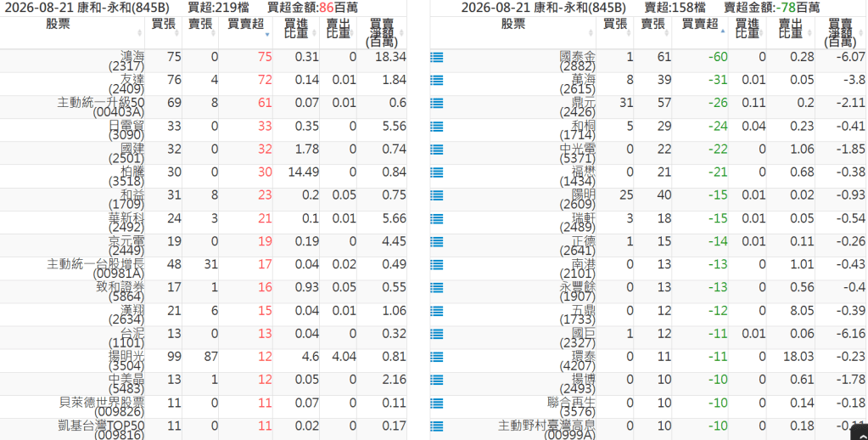The width and height of the screenshot is (868, 440).
Task: Select stock 台泥 (1101)
Action: pyautogui.click(x=126, y=338)
